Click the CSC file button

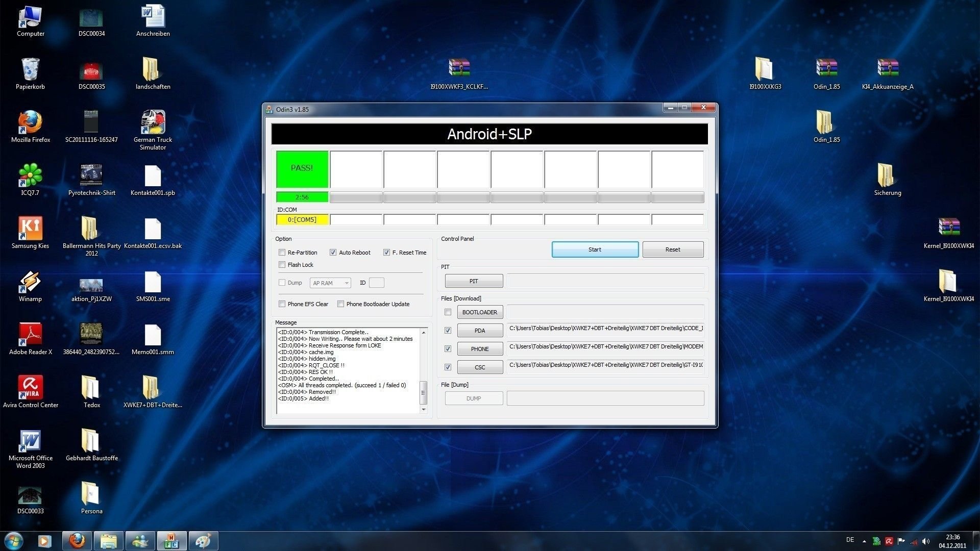[480, 367]
